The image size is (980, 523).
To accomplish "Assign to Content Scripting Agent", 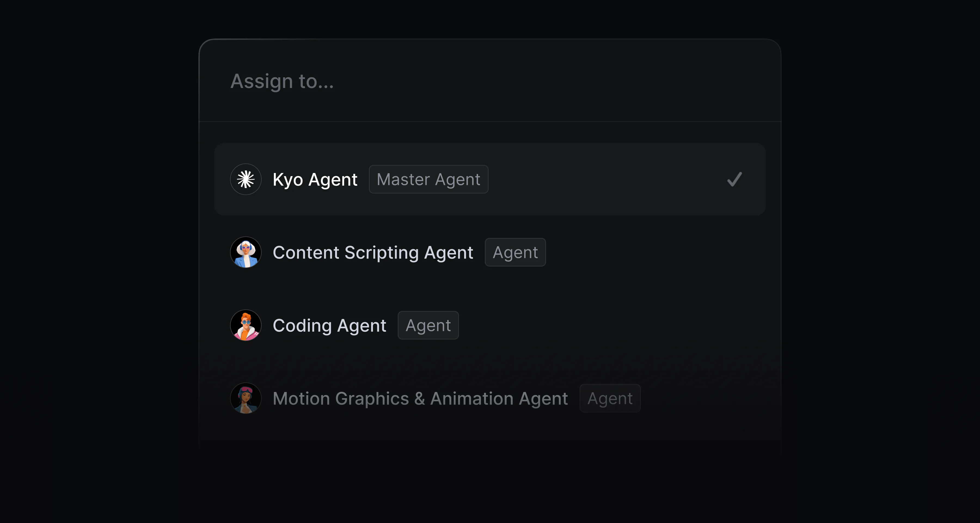I will coord(490,252).
